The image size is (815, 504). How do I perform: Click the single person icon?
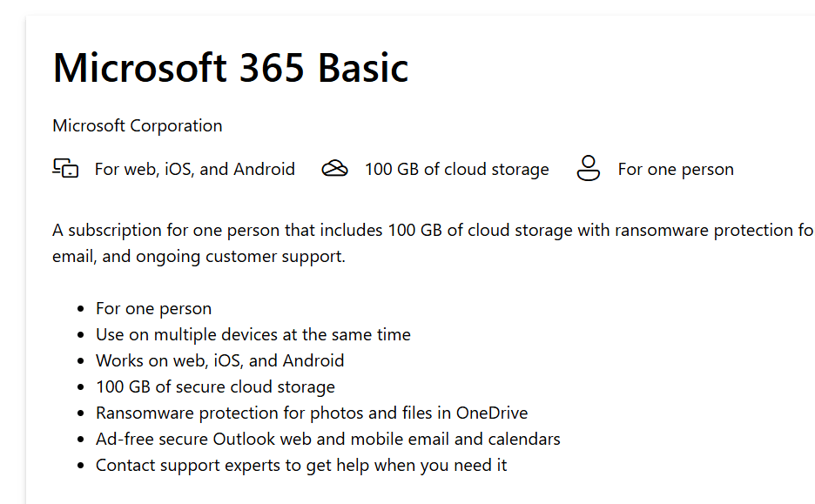coord(589,168)
